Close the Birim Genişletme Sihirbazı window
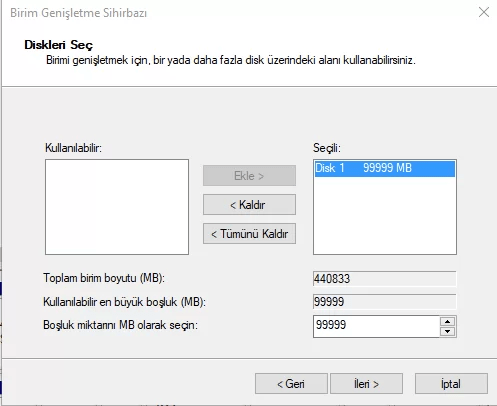Viewport: 497px width, 406px height. [484, 12]
